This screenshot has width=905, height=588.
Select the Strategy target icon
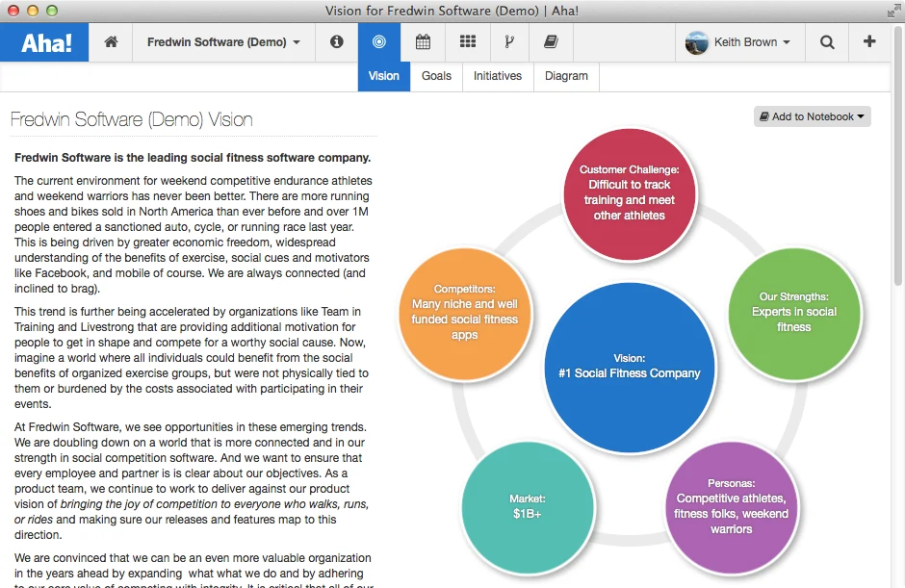[378, 41]
